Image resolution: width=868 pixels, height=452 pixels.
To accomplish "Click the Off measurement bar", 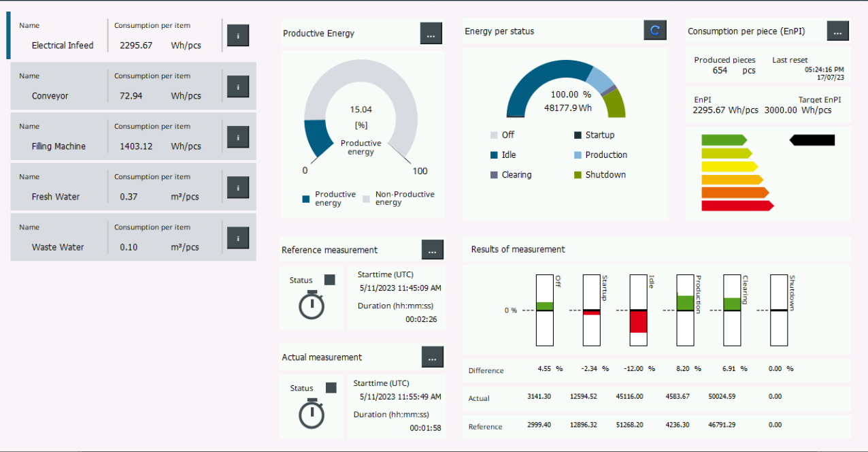I will pyautogui.click(x=544, y=310).
